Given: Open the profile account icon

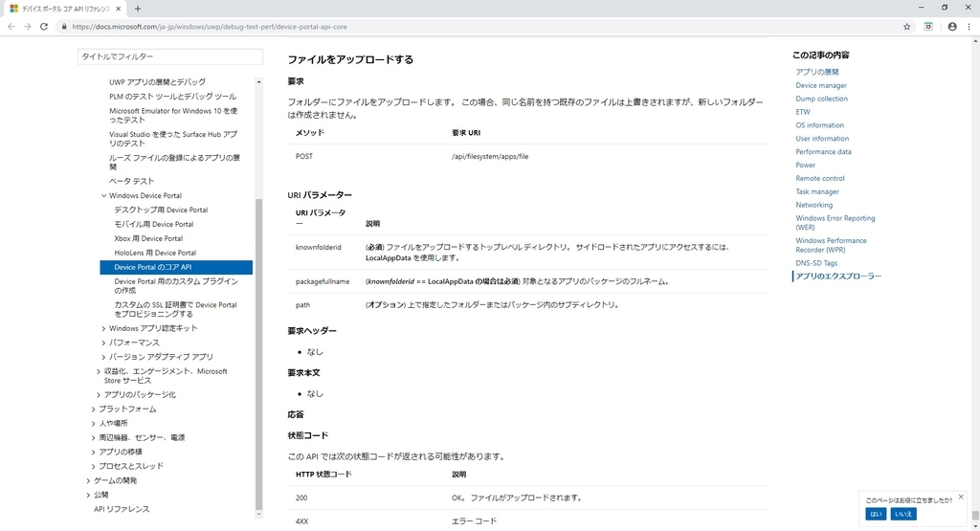Looking at the screenshot, I should [x=952, y=27].
